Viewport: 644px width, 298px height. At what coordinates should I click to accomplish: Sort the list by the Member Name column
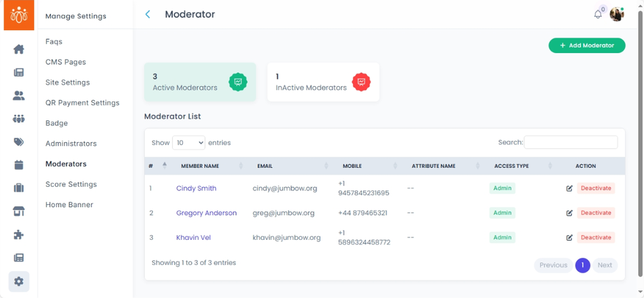click(x=200, y=166)
